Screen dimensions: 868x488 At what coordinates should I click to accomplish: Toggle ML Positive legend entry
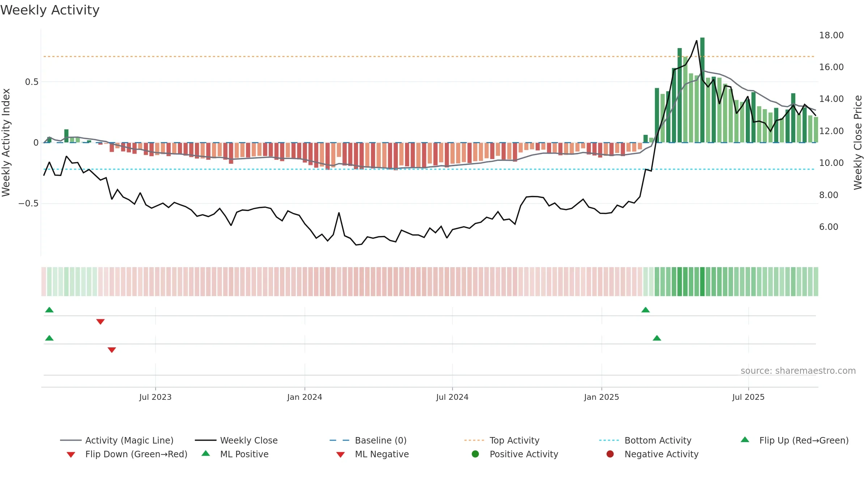click(x=235, y=454)
